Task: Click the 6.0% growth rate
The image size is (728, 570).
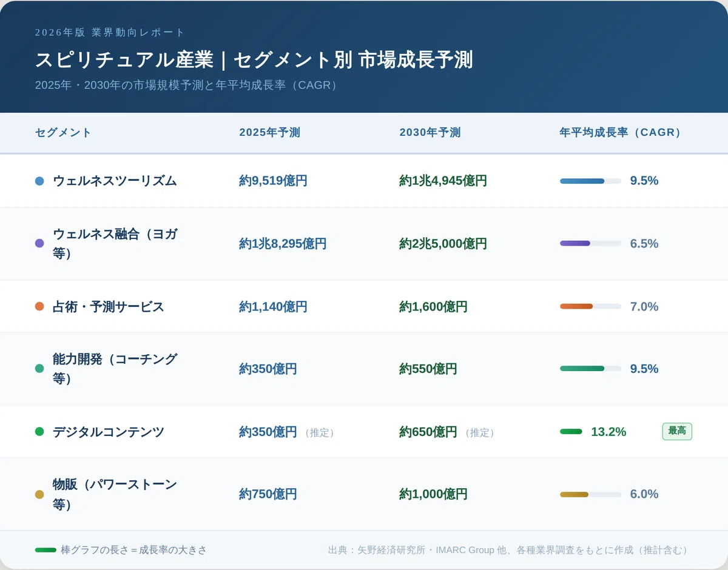Action: 644,494
